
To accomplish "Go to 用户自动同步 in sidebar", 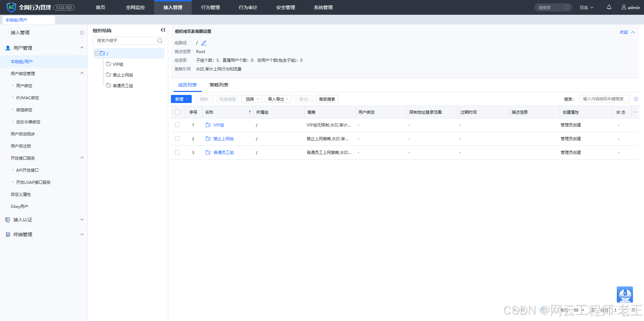I will click(23, 134).
